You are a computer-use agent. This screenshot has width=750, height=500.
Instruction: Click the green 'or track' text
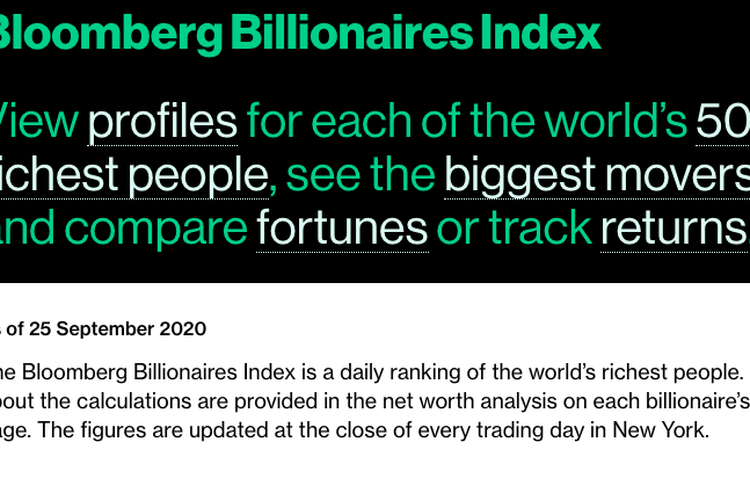coord(514,229)
